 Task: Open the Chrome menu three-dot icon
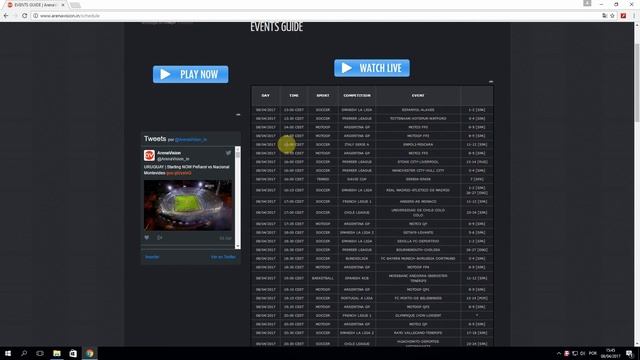click(x=633, y=16)
